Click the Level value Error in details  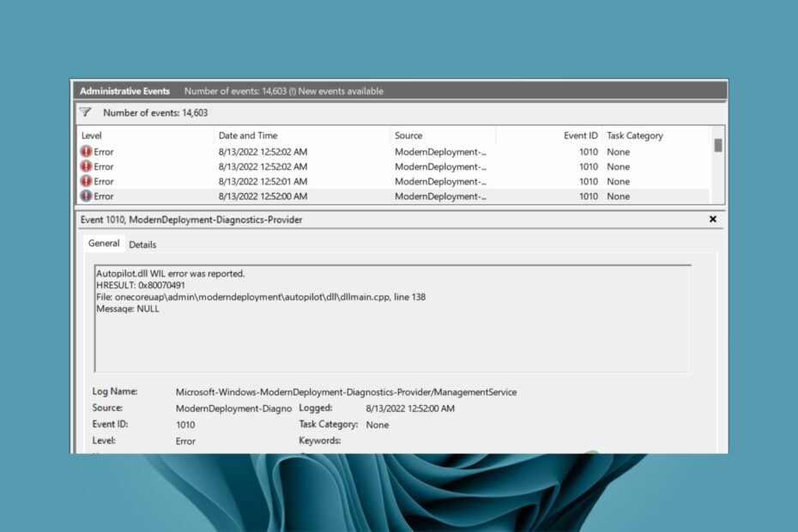[185, 441]
